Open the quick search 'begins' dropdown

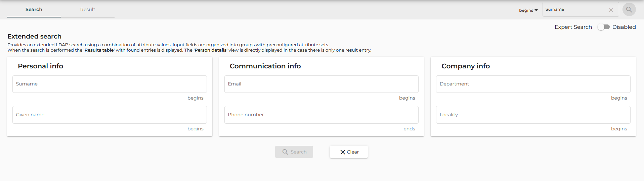(x=528, y=10)
